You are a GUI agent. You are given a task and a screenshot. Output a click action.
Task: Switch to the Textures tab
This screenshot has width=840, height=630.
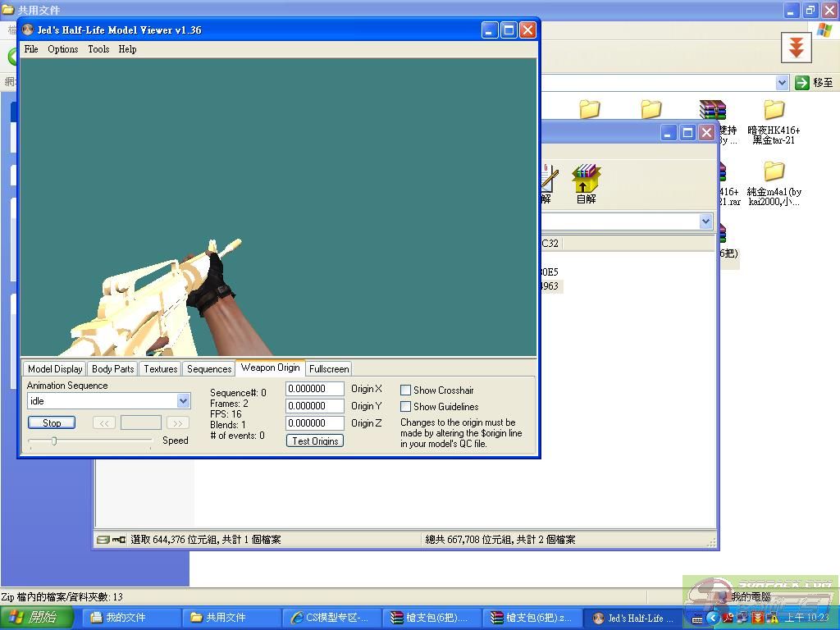click(161, 369)
